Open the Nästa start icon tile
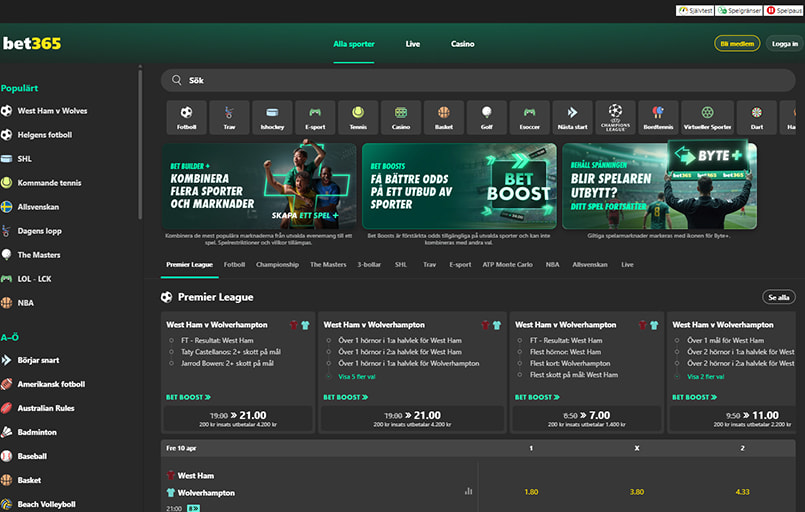This screenshot has height=512, width=805. [572, 118]
